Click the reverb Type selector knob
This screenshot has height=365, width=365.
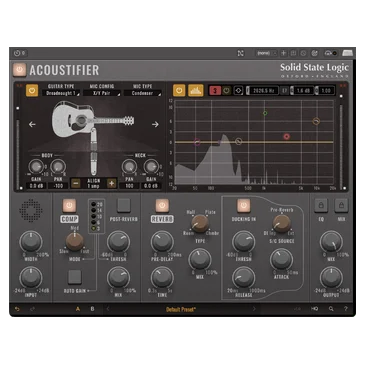pos(200,224)
